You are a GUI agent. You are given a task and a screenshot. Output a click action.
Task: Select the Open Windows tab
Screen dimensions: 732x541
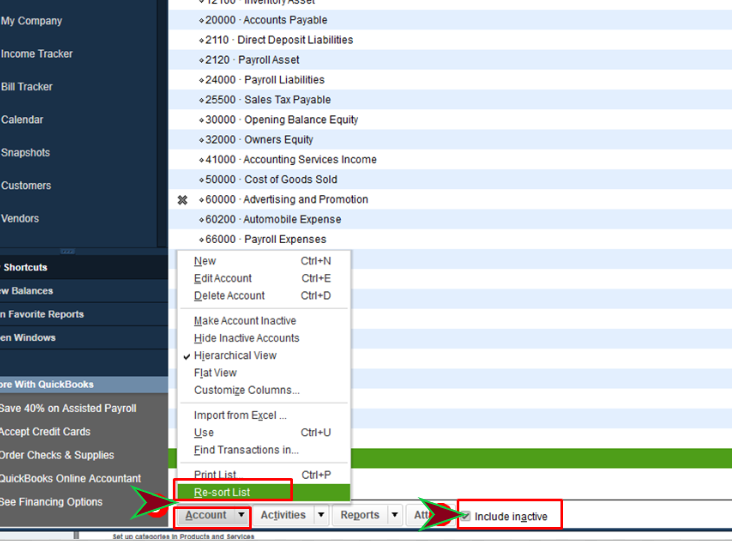[x=84, y=337]
